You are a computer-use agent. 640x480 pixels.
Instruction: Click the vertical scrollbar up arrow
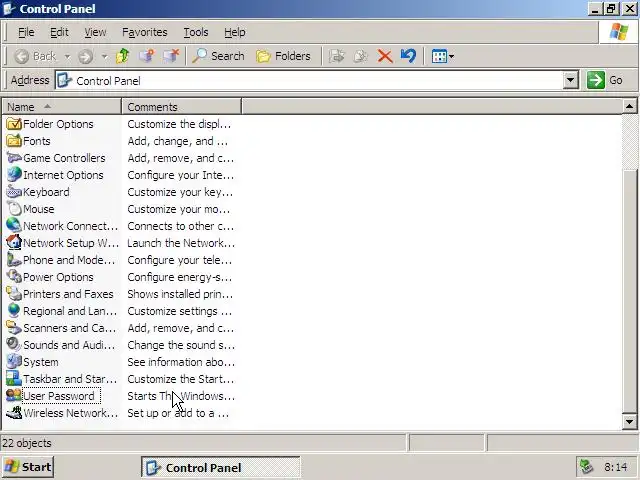pos(629,107)
